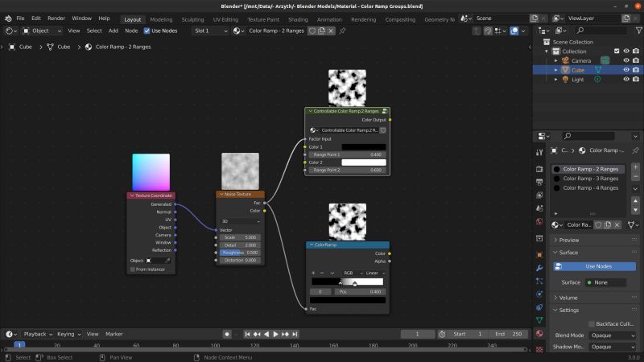Collapse the Noise Texture node
The height and width of the screenshot is (362, 644).
(222, 194)
